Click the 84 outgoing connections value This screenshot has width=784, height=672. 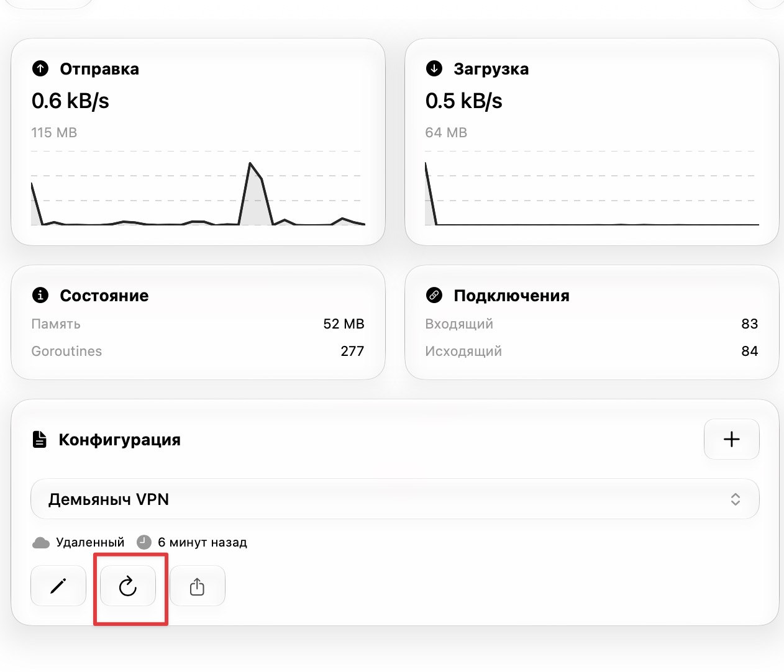[750, 352]
